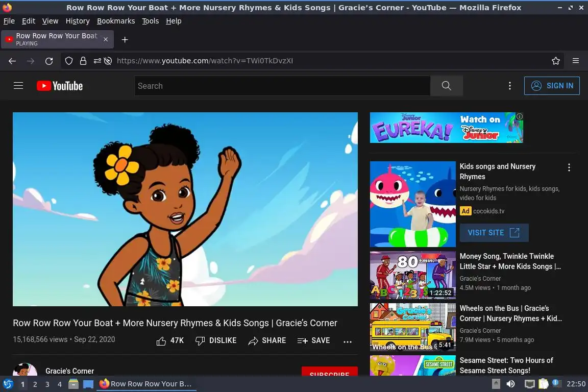Screen dimensions: 588x392
Task: Open the Eureka Disney Junior banner ad
Action: point(446,128)
